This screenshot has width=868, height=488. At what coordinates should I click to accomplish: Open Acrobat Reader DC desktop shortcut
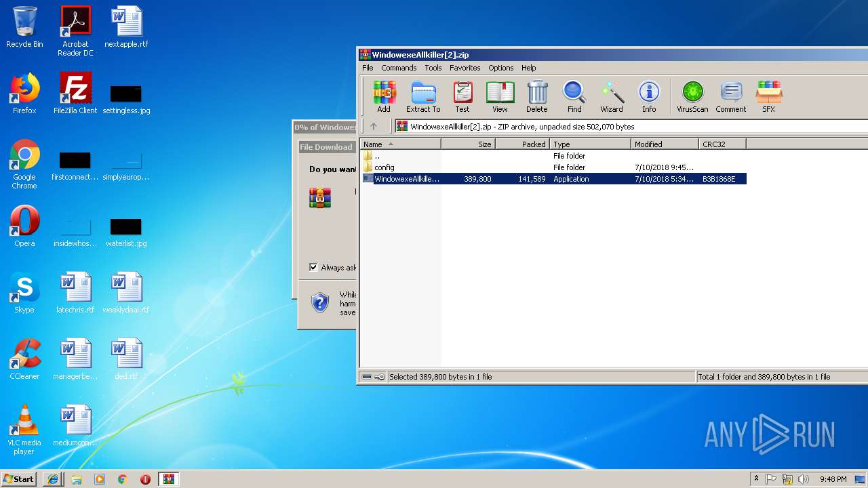coord(75,31)
